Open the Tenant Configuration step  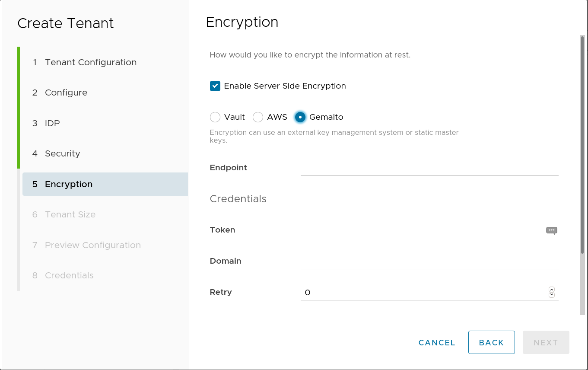click(90, 62)
